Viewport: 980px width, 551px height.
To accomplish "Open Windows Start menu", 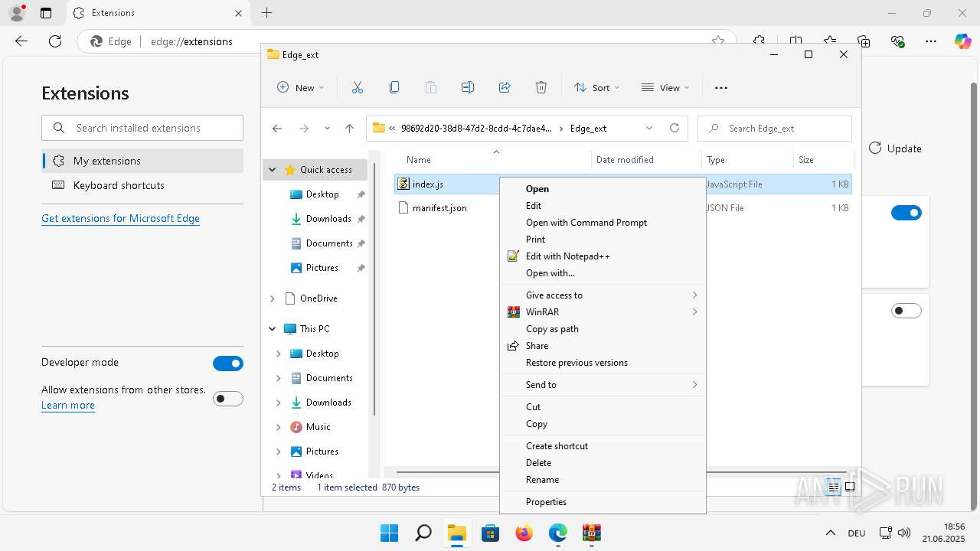I will tap(390, 533).
